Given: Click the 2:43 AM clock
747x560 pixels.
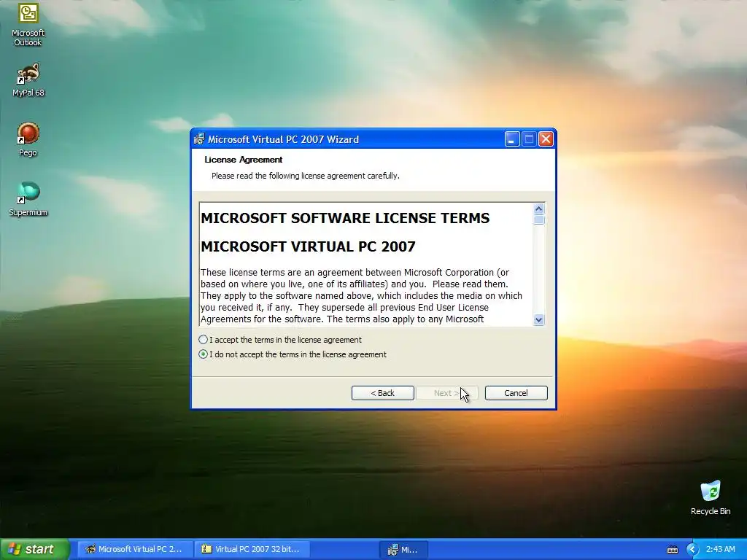Looking at the screenshot, I should [720, 549].
